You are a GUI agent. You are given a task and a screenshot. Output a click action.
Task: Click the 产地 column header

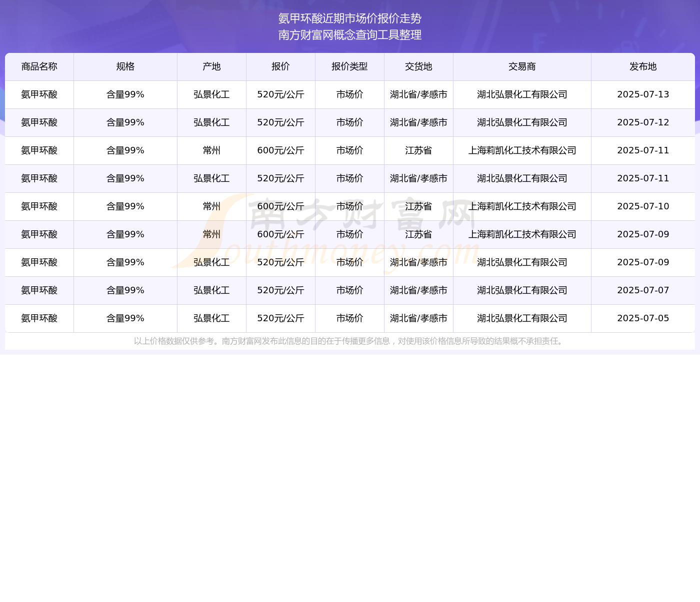click(x=211, y=67)
